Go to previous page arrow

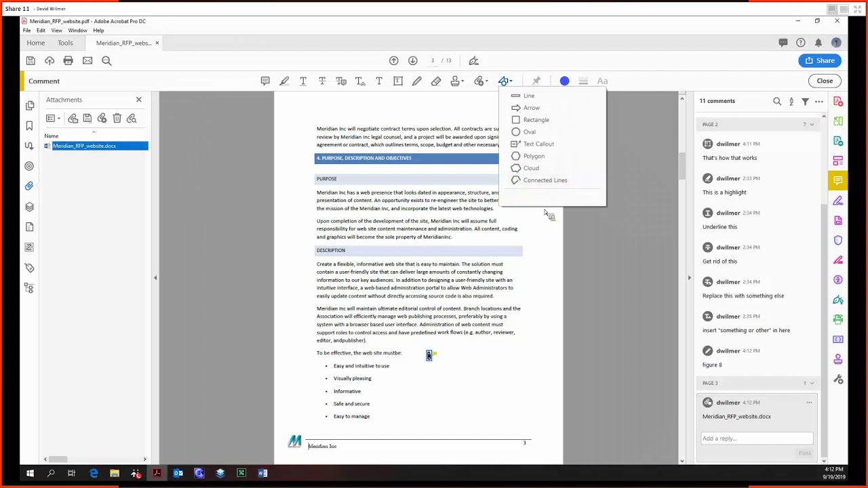coord(393,60)
